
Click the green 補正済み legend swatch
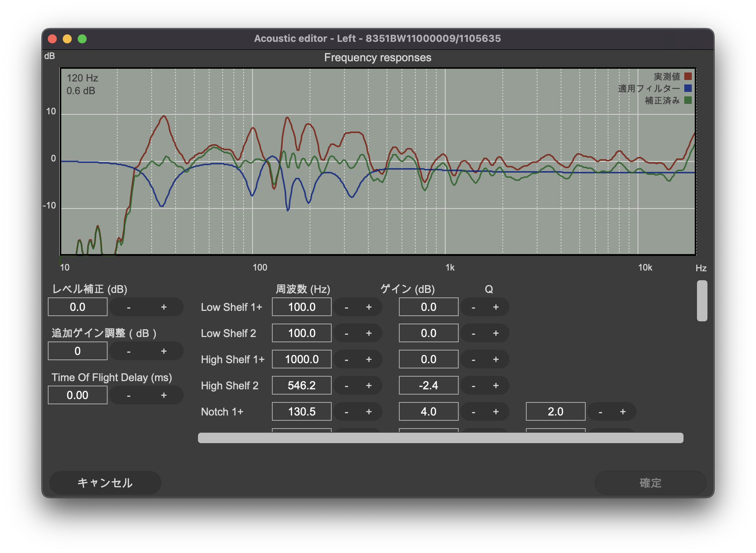click(688, 101)
